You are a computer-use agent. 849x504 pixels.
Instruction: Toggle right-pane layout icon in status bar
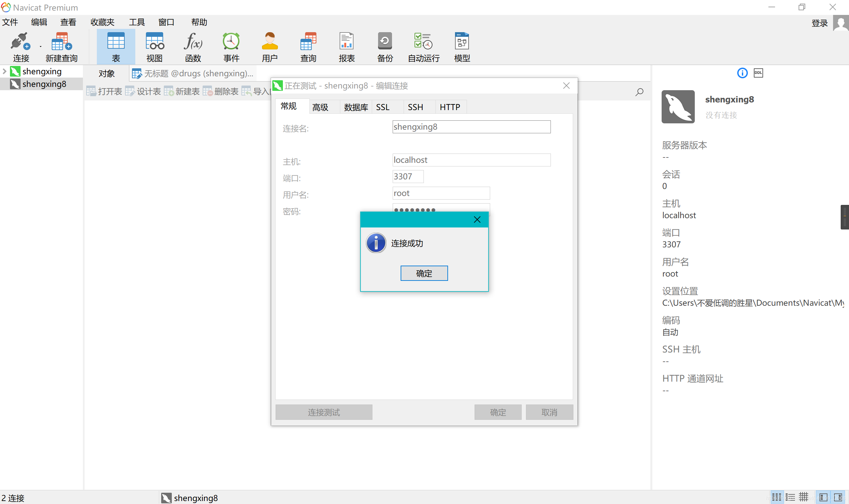[x=838, y=498]
